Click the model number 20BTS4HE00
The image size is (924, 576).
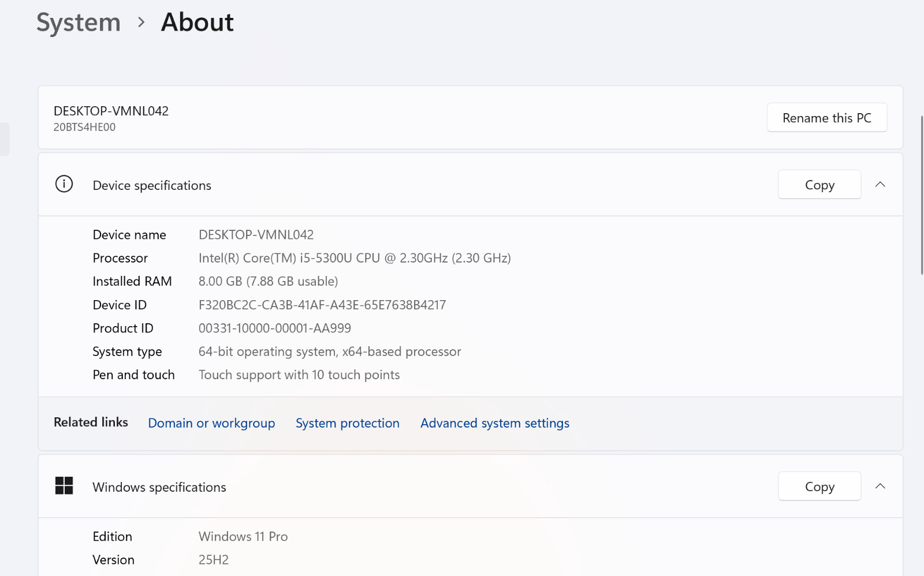tap(84, 127)
